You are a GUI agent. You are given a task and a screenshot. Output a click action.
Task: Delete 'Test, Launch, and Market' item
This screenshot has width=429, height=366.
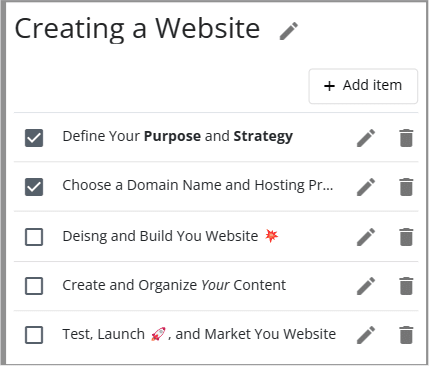point(406,335)
